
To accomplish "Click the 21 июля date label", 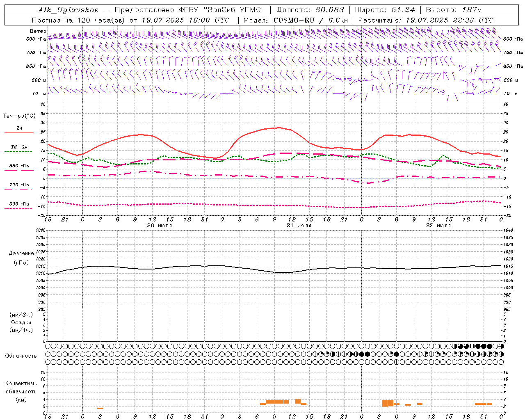I will pos(299,226).
